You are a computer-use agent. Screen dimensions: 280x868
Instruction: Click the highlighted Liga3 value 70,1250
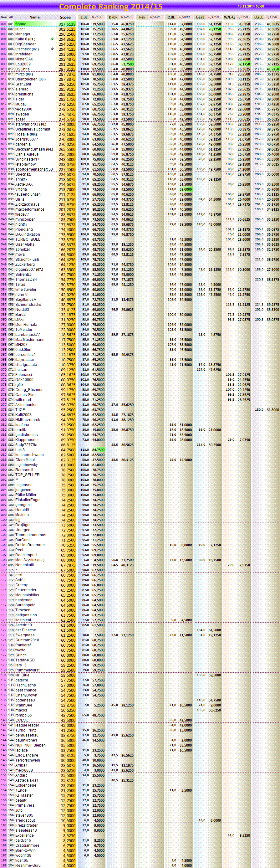(x=215, y=29)
